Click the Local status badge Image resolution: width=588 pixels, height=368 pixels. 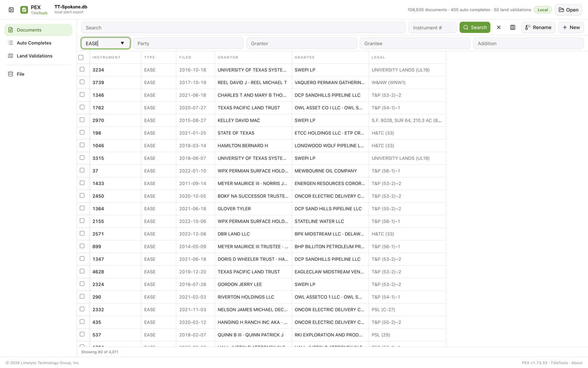tap(543, 10)
